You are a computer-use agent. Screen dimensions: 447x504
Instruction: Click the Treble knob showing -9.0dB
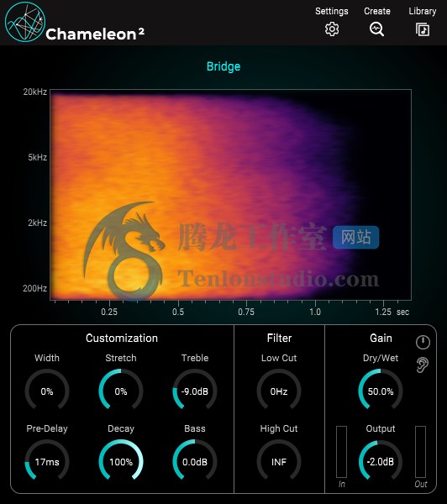pyautogui.click(x=195, y=391)
